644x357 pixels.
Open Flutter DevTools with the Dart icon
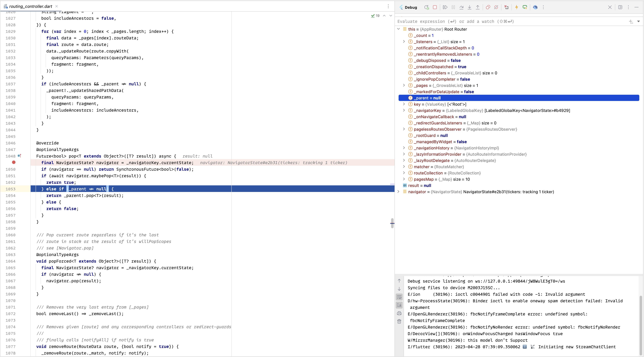click(535, 7)
